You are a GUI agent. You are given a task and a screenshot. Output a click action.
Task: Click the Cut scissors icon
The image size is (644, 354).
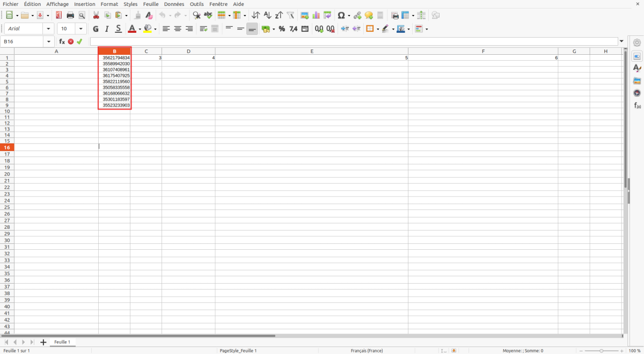click(x=96, y=16)
